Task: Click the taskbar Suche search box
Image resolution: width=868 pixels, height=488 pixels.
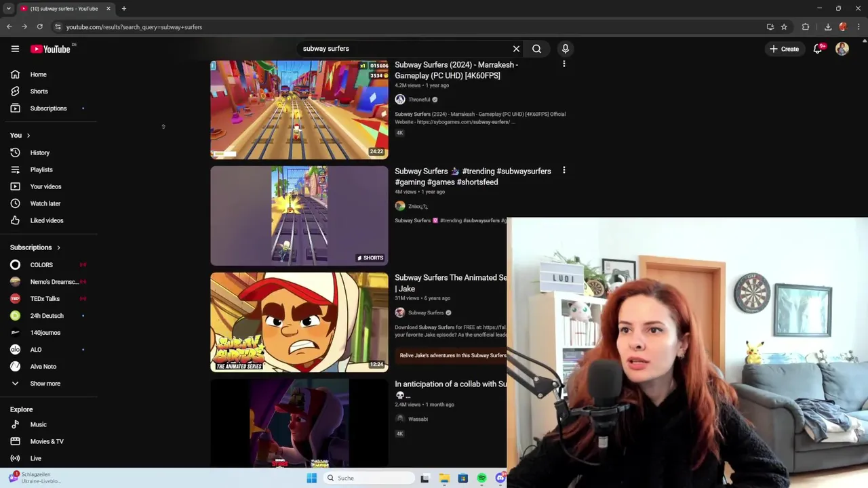Action: 369,478
